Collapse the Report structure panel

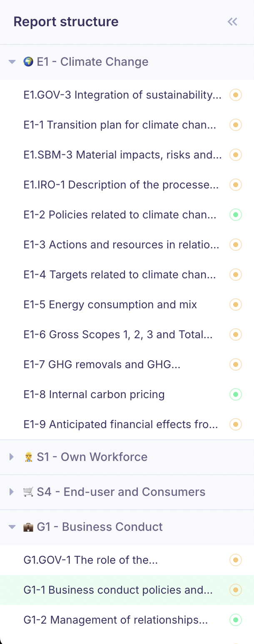point(232,22)
